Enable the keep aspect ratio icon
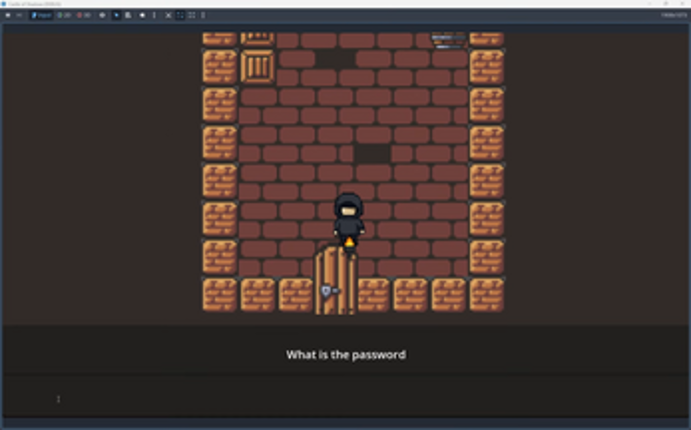The height and width of the screenshot is (430, 691). pyautogui.click(x=180, y=15)
